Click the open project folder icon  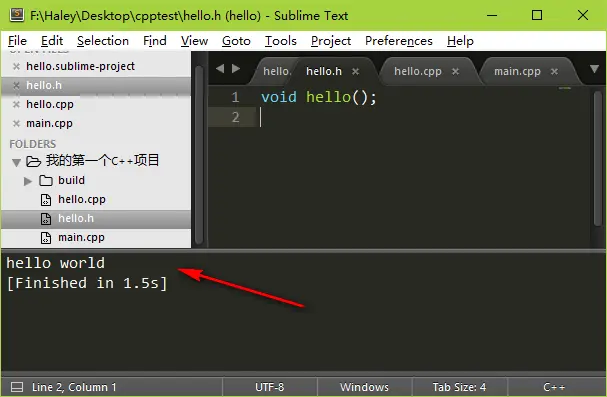[33, 161]
